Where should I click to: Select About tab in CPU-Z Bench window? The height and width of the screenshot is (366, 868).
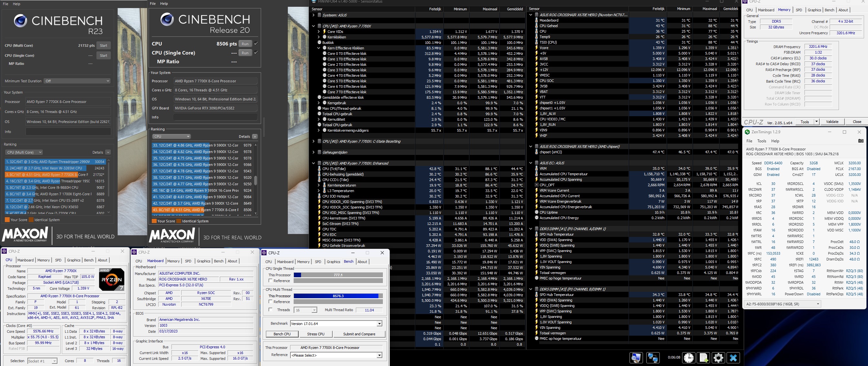pyautogui.click(x=362, y=262)
